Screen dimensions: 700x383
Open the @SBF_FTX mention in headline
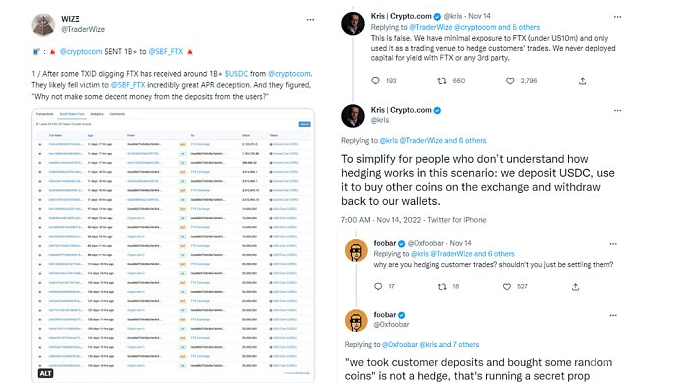pos(166,52)
